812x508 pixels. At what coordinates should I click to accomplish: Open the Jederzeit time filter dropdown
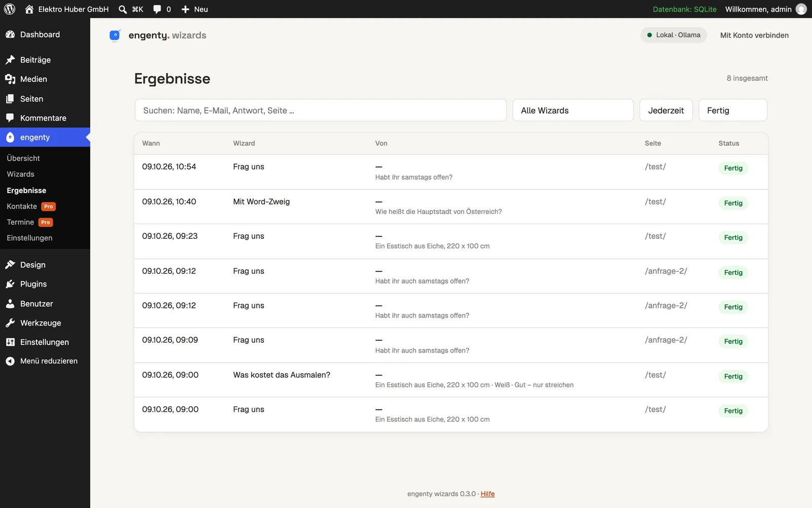click(x=666, y=110)
